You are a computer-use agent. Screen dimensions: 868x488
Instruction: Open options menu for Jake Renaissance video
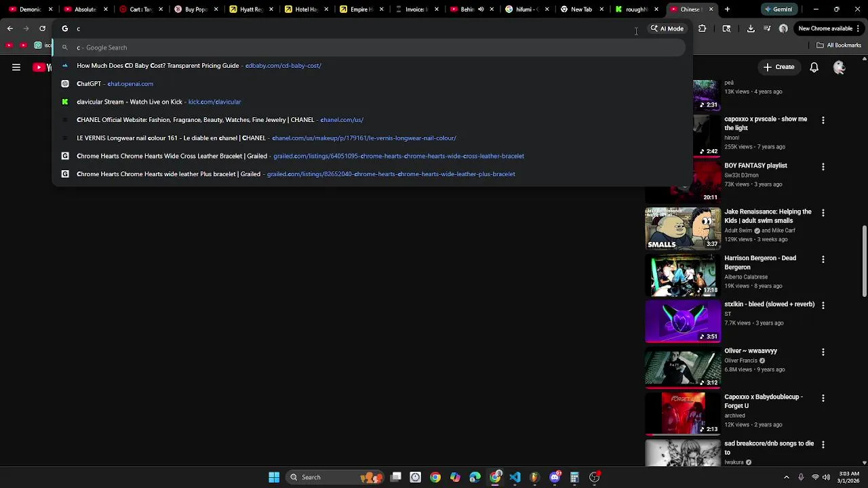(823, 213)
